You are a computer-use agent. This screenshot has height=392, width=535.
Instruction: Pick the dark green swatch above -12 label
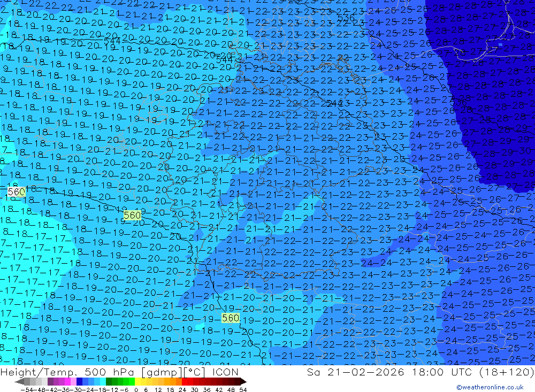(109, 381)
